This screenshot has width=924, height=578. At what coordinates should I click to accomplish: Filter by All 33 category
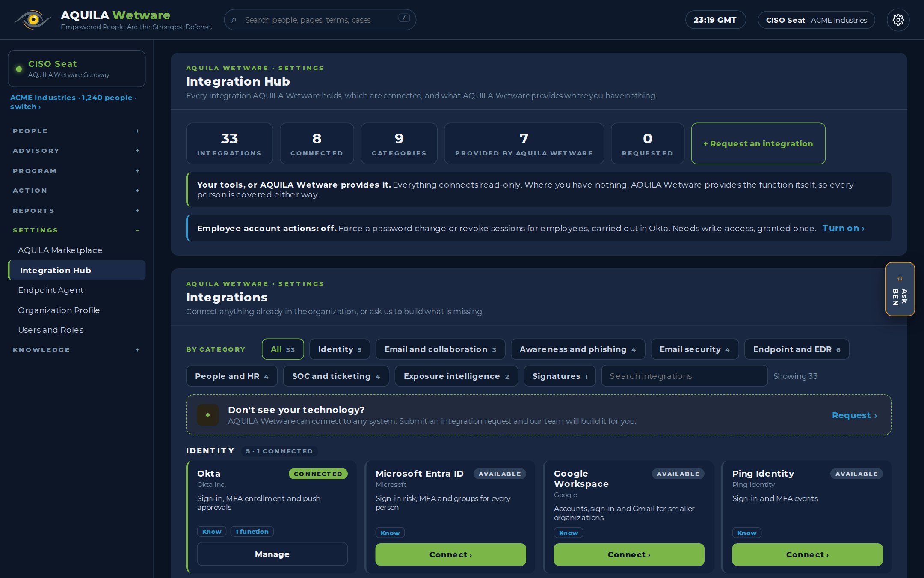[283, 349]
